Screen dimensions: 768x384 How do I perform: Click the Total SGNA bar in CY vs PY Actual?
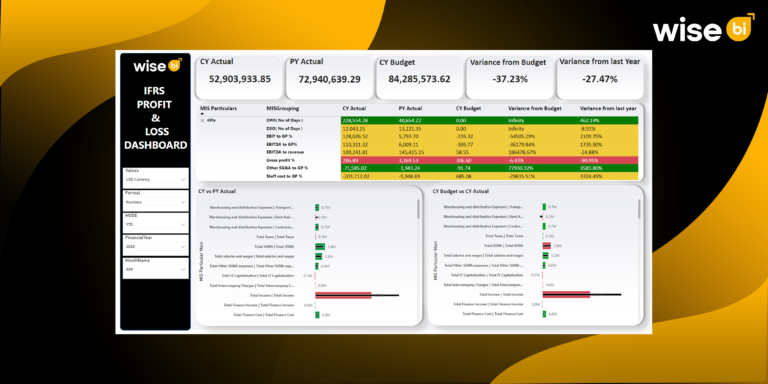320,246
